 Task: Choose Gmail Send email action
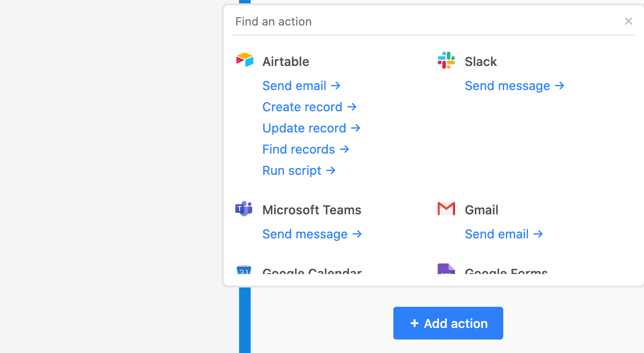coord(504,234)
